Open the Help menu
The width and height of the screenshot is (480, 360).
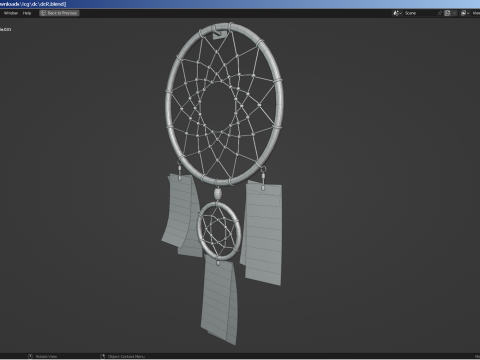tap(27, 13)
